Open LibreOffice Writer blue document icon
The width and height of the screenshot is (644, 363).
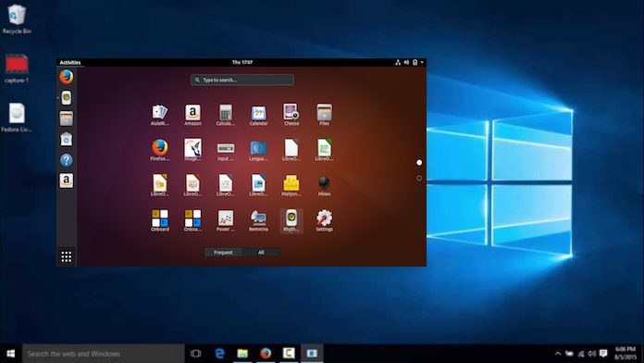pyautogui.click(x=258, y=185)
